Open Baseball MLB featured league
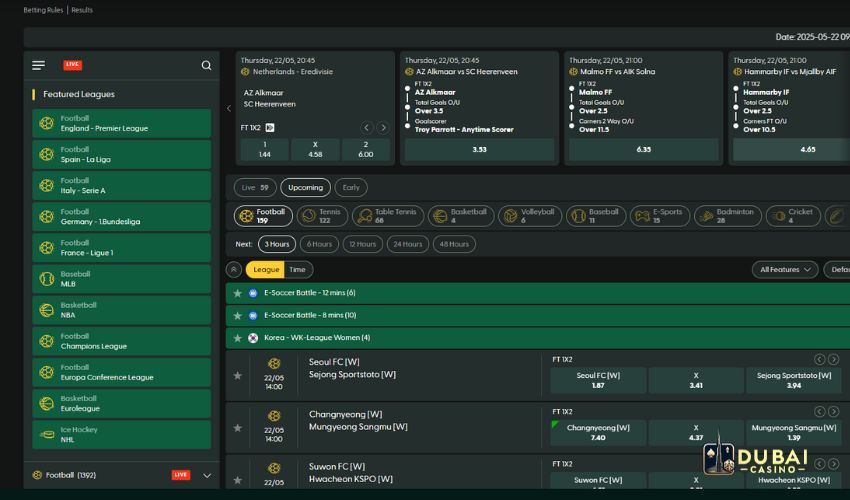This screenshot has height=500, width=850. click(x=121, y=279)
